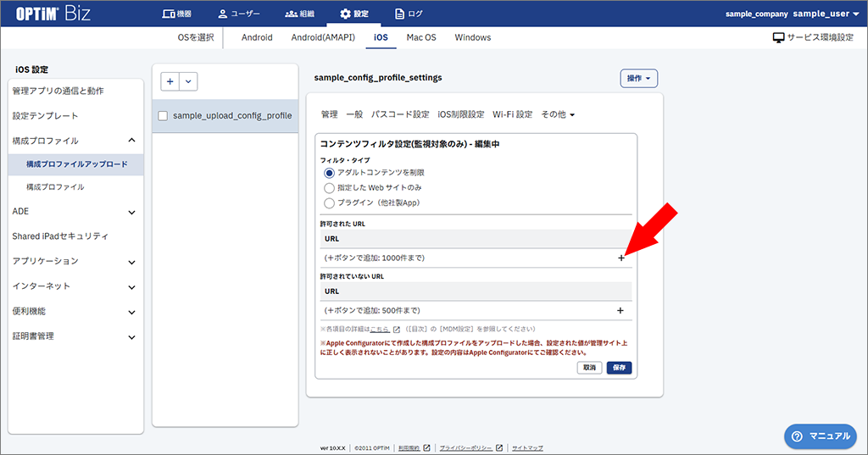Screen dimensions: 868x455
Task: Add a URL to the 許可されていない URL list
Action: 620,310
